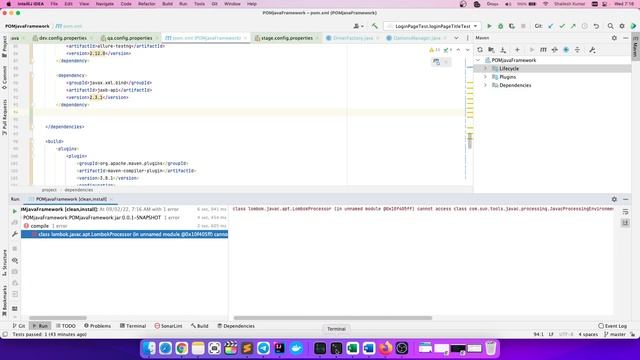Click the eye filter icon in Run panel
This screenshot has height=360, width=640.
click(x=15, y=260)
